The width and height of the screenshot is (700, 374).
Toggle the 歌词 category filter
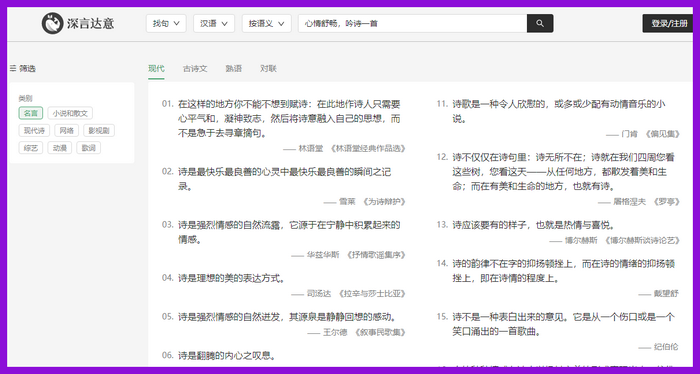88,148
